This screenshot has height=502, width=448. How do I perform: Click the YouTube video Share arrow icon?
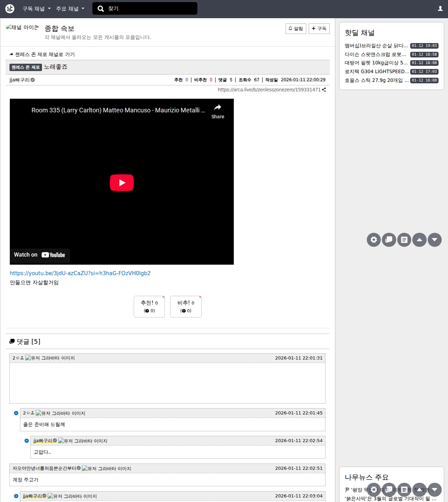pyautogui.click(x=218, y=108)
